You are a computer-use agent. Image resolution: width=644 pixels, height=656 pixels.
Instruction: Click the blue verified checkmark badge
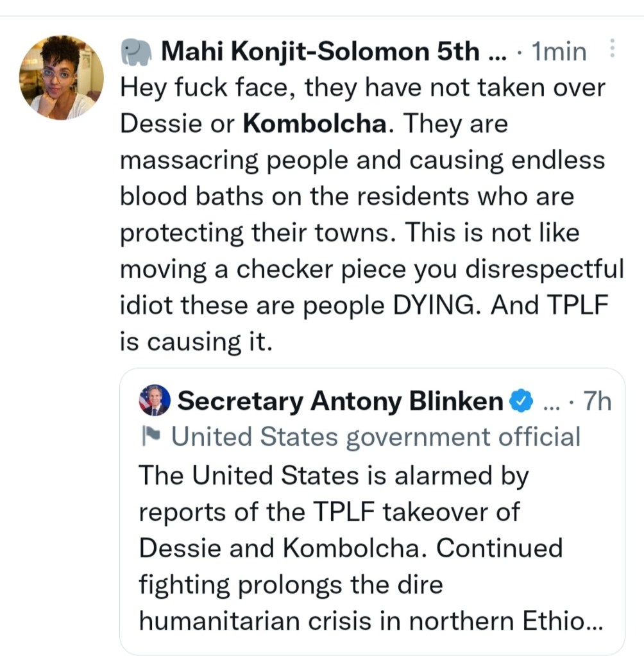click(520, 401)
